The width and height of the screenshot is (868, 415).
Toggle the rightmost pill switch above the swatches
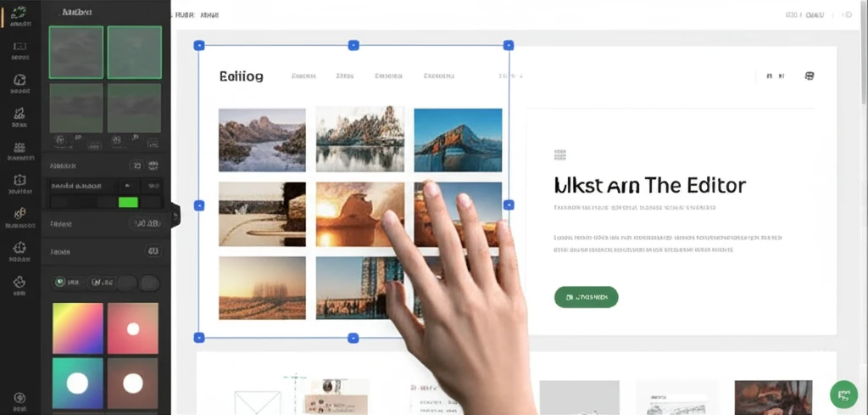pyautogui.click(x=149, y=283)
